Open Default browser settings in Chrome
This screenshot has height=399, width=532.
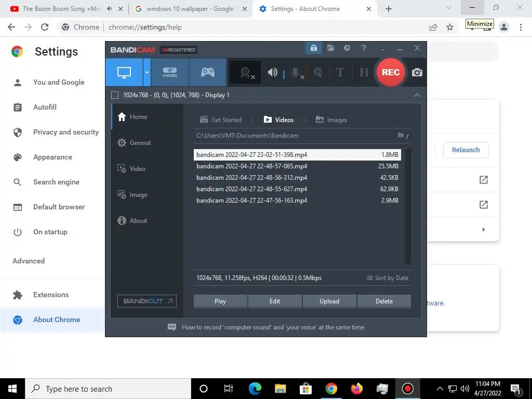pyautogui.click(x=59, y=207)
